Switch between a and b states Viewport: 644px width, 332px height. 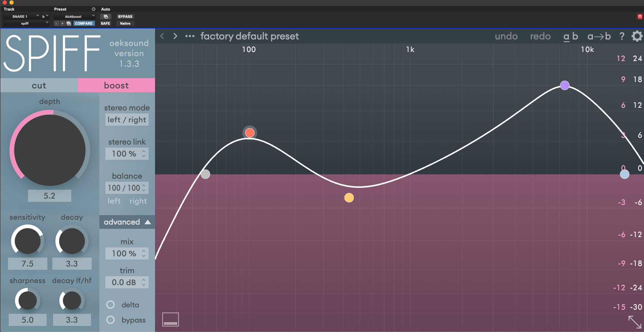point(570,36)
